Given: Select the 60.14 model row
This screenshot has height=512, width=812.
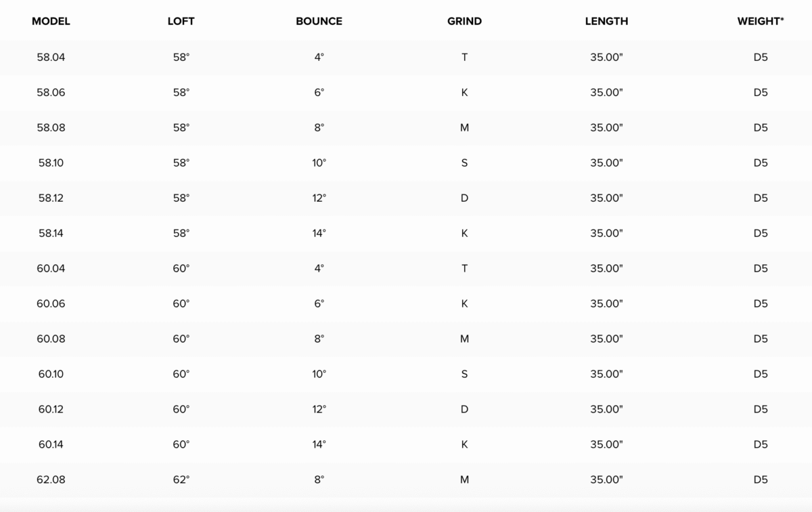Looking at the screenshot, I should point(406,444).
